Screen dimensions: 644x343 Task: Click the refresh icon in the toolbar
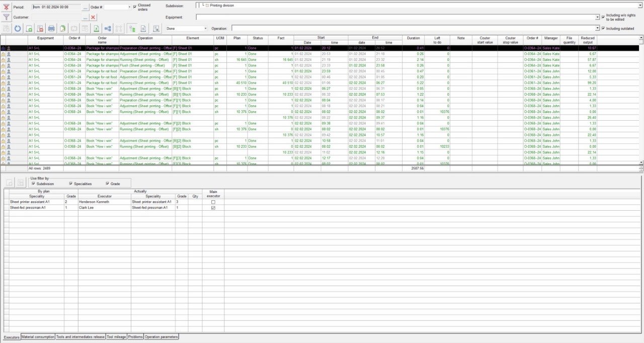click(x=18, y=29)
